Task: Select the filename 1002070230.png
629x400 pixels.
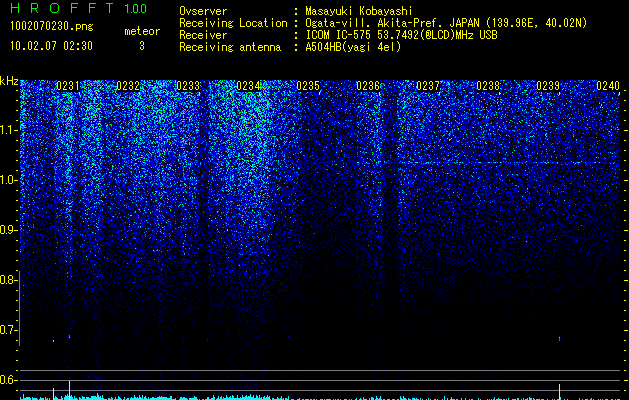Action: (52, 27)
